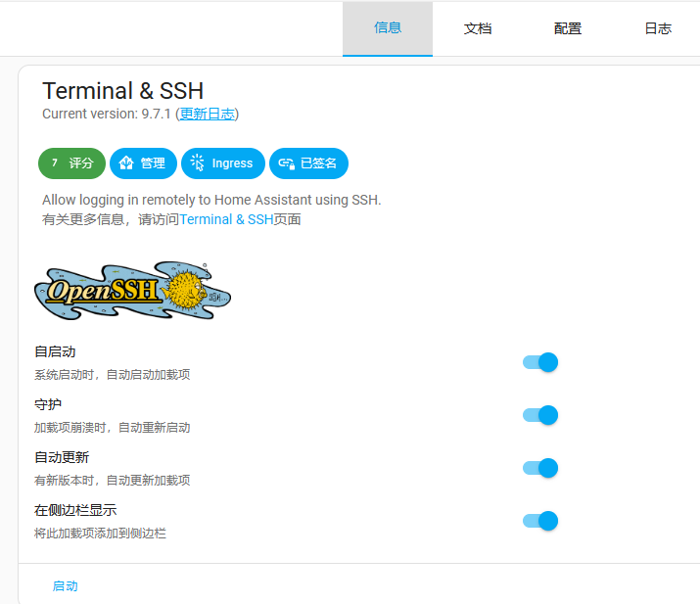Click the Current version: 9.7.1 text
Image resolution: width=700 pixels, height=604 pixels.
pyautogui.click(x=107, y=114)
